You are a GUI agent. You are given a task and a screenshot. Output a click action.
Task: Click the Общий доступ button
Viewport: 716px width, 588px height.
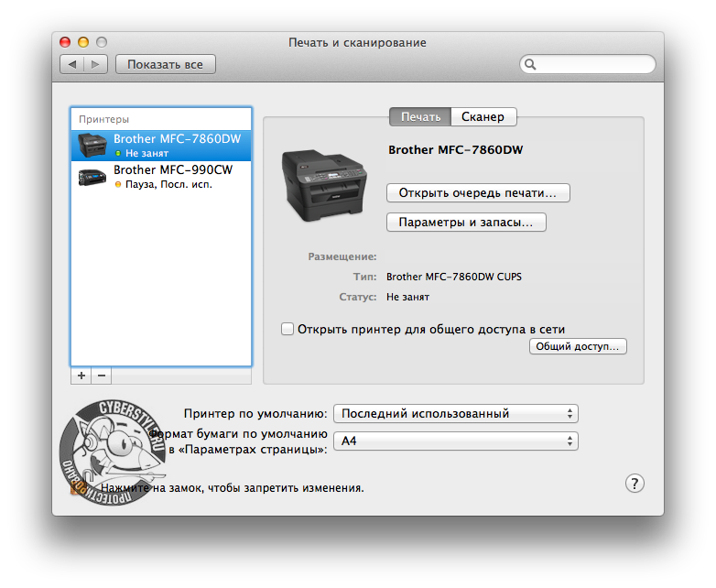click(x=578, y=346)
